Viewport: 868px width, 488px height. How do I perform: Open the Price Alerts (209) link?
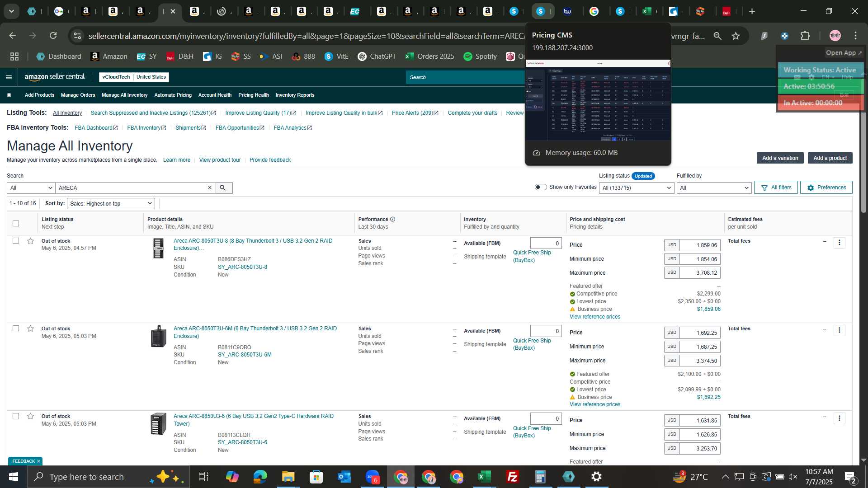click(x=415, y=113)
